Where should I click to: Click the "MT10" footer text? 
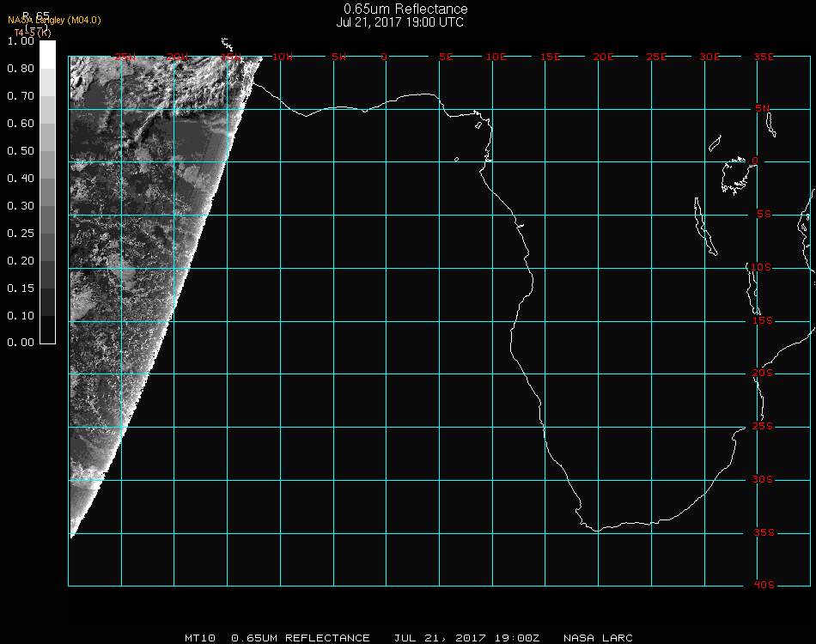[x=200, y=638]
